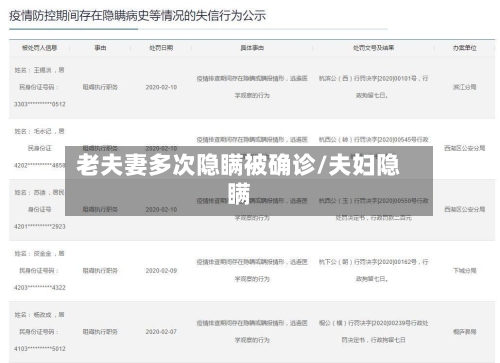Click the penalty document number [2020]00162号

[397, 262]
